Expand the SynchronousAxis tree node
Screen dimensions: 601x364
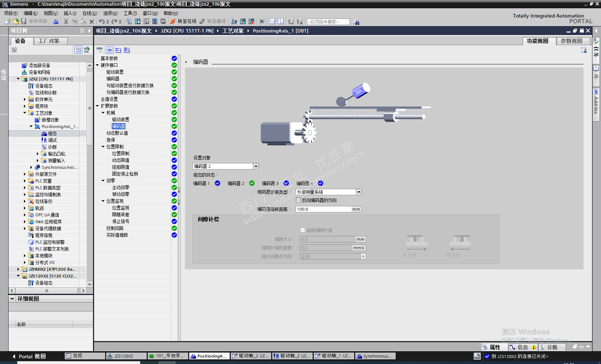pos(31,167)
